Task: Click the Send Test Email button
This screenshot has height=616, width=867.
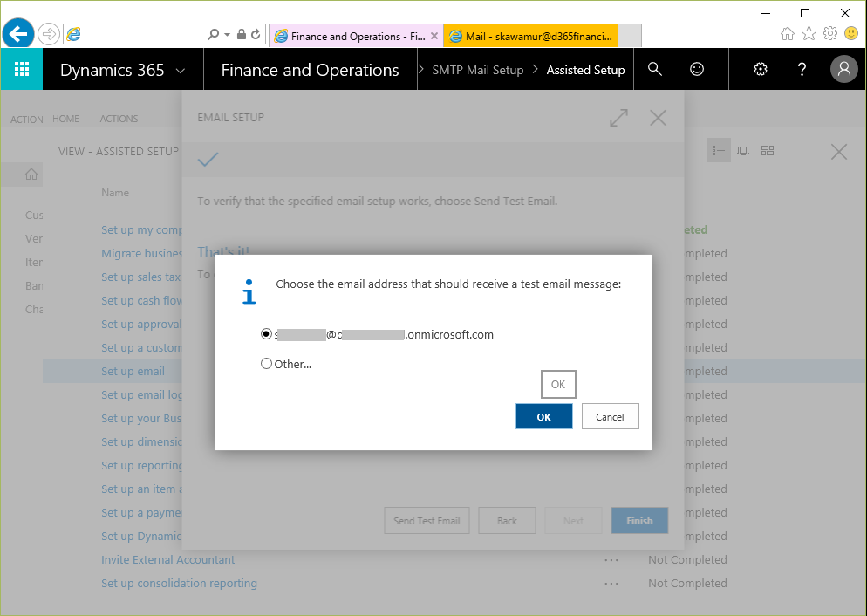Action: pos(427,520)
